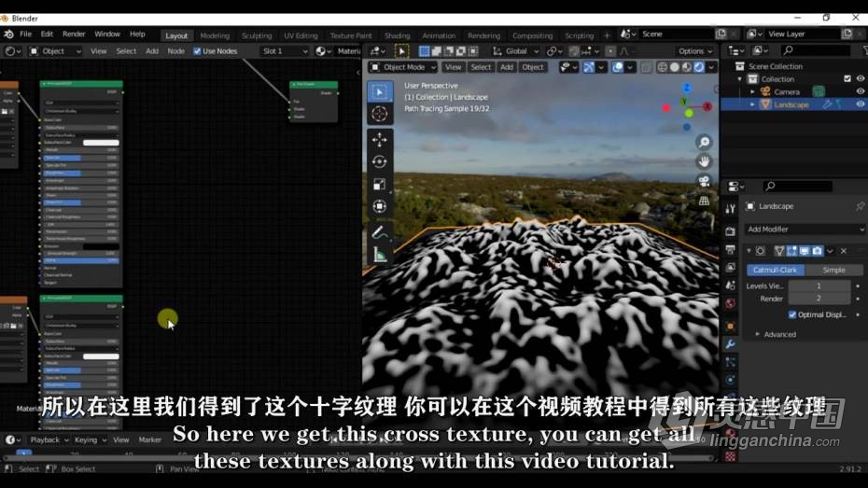The height and width of the screenshot is (488, 868).
Task: Toggle modifier edit mode icon
Action: 791,251
